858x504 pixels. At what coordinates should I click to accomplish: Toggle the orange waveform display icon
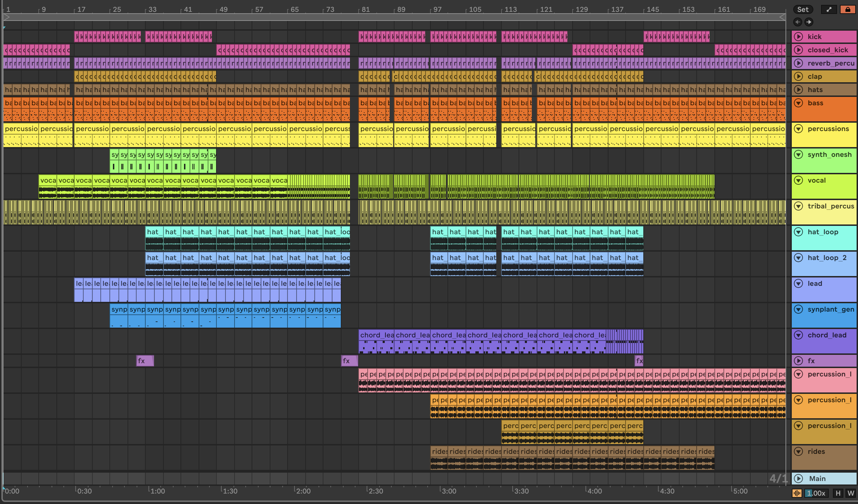click(797, 493)
